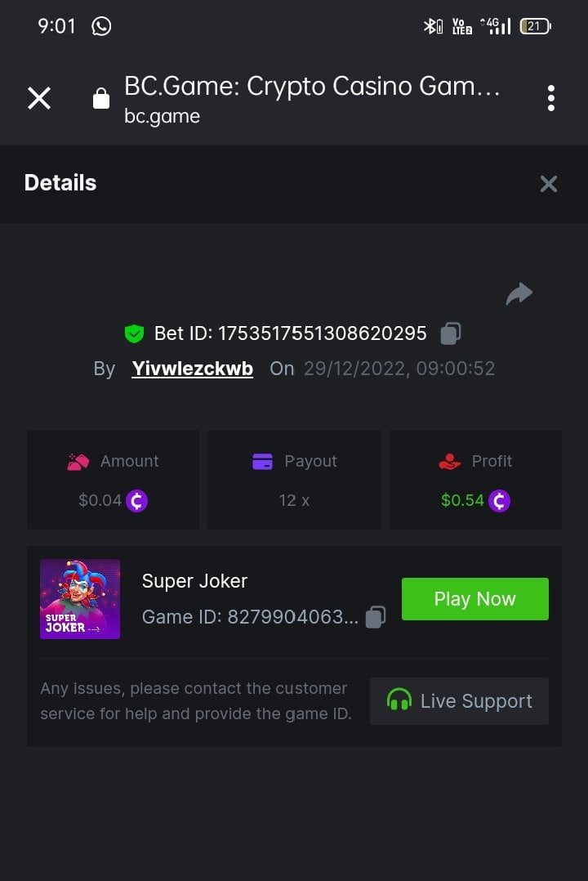
Task: Close the Details panel
Action: click(x=549, y=184)
